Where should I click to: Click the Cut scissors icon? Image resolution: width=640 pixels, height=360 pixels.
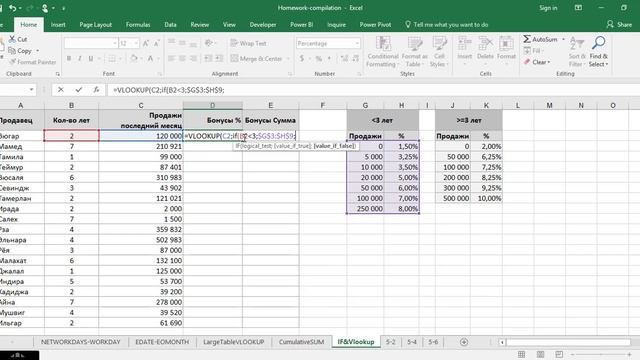[x=12, y=39]
